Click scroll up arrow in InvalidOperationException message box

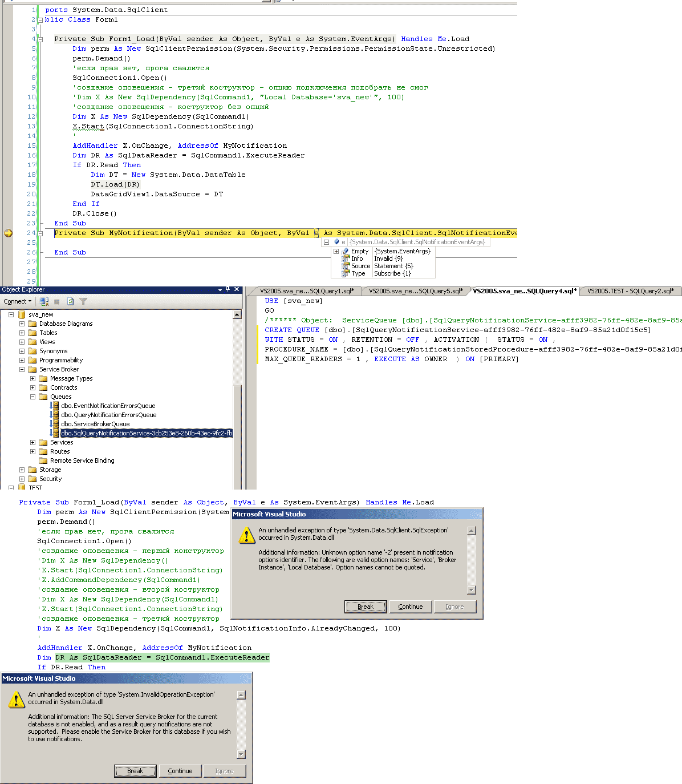(x=241, y=695)
